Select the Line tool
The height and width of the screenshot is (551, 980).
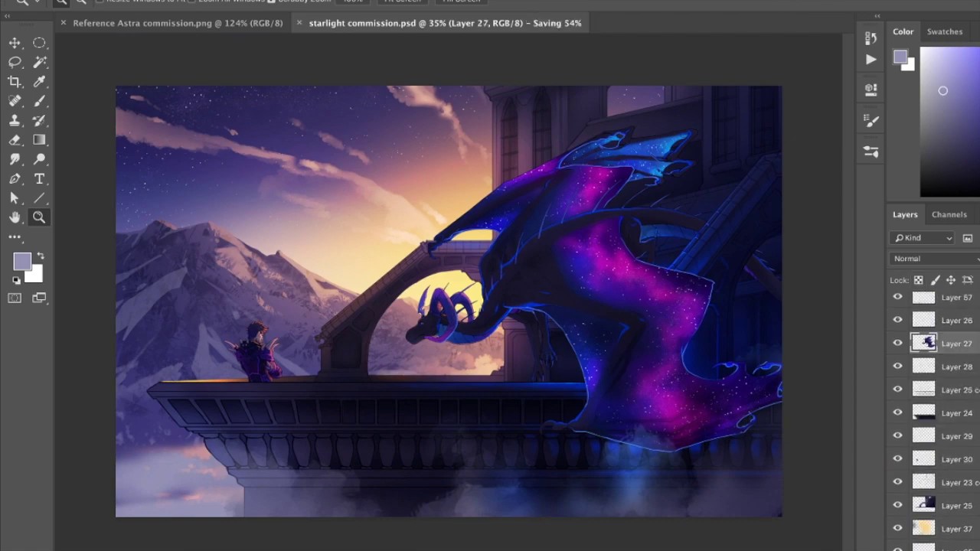coord(39,198)
